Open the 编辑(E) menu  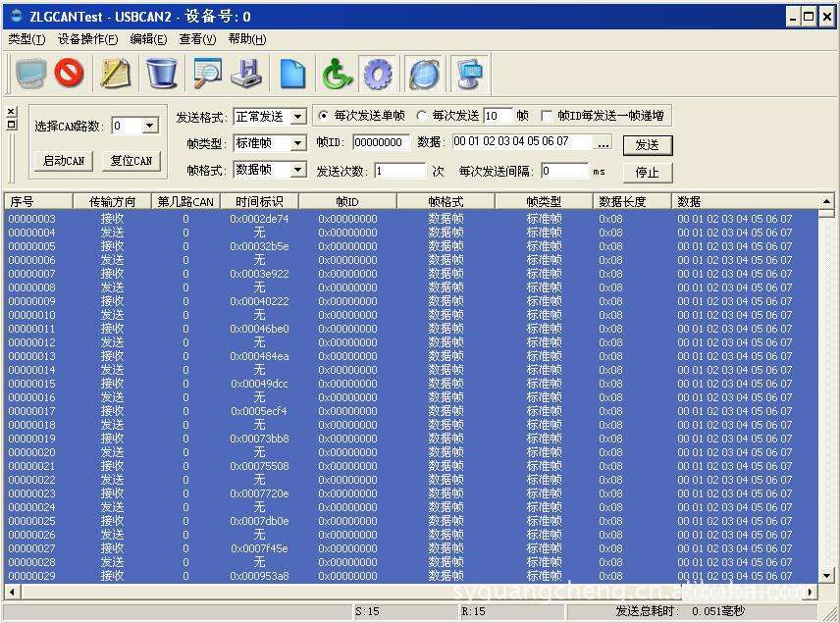pos(148,39)
